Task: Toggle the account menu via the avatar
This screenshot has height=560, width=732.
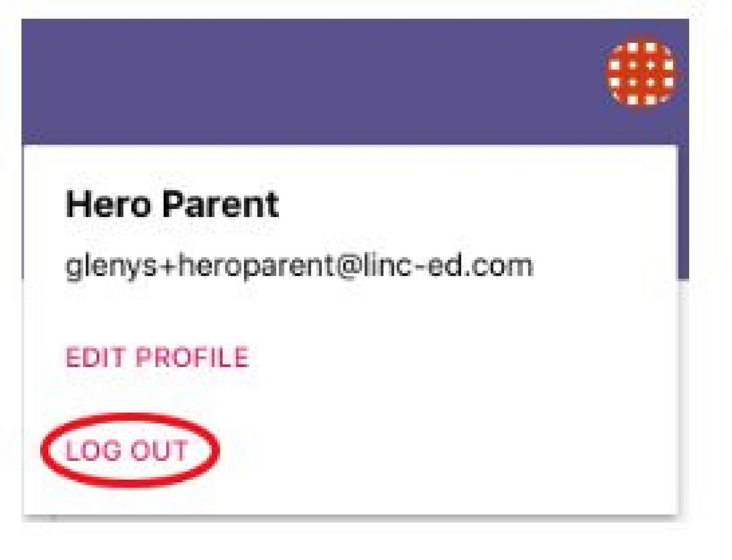Action: point(642,73)
